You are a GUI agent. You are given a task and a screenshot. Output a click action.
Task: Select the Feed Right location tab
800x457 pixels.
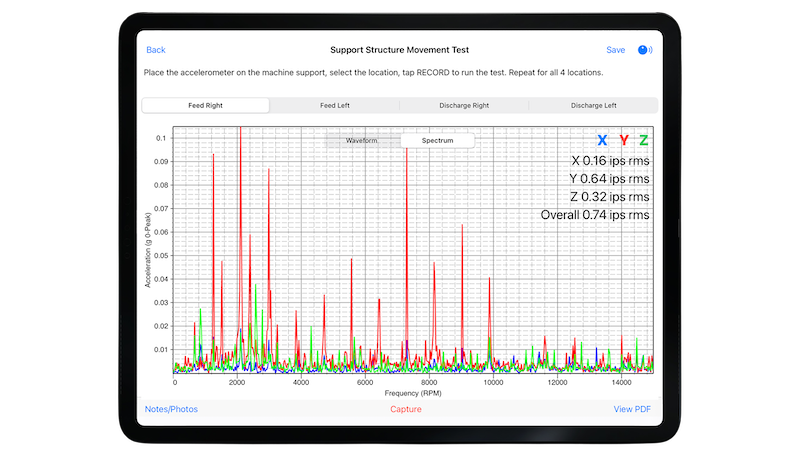206,106
